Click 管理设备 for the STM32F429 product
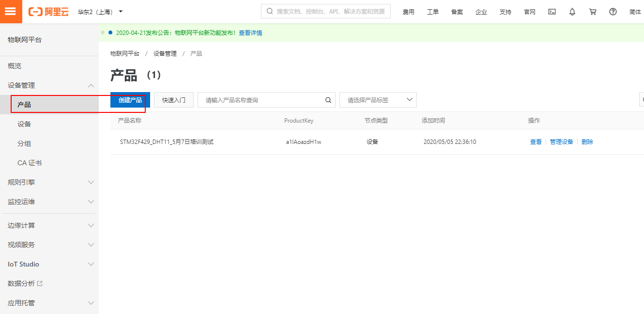This screenshot has width=644, height=314. tap(562, 142)
